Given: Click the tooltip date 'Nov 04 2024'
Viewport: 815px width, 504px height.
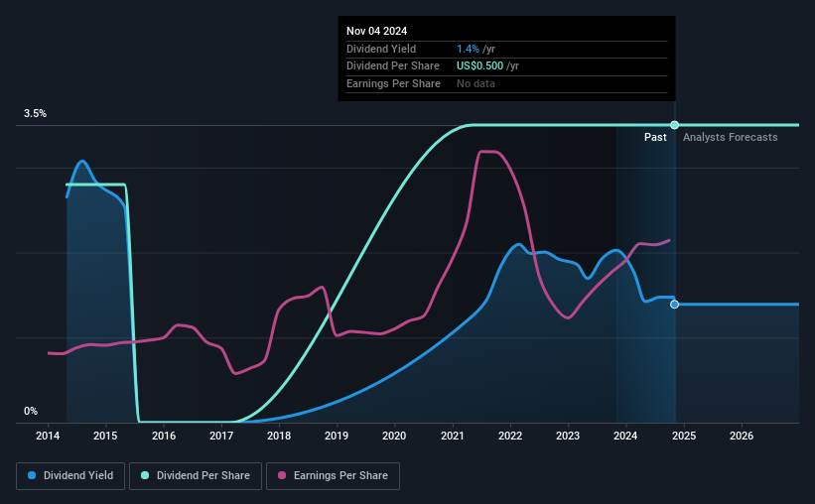Looking at the screenshot, I should click(376, 31).
